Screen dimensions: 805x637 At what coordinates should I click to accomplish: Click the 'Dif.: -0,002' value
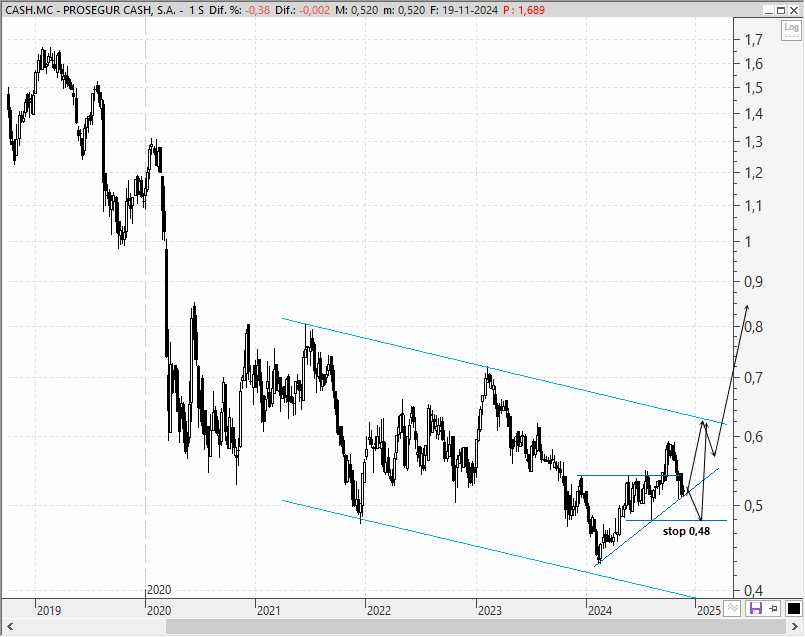tap(302, 10)
